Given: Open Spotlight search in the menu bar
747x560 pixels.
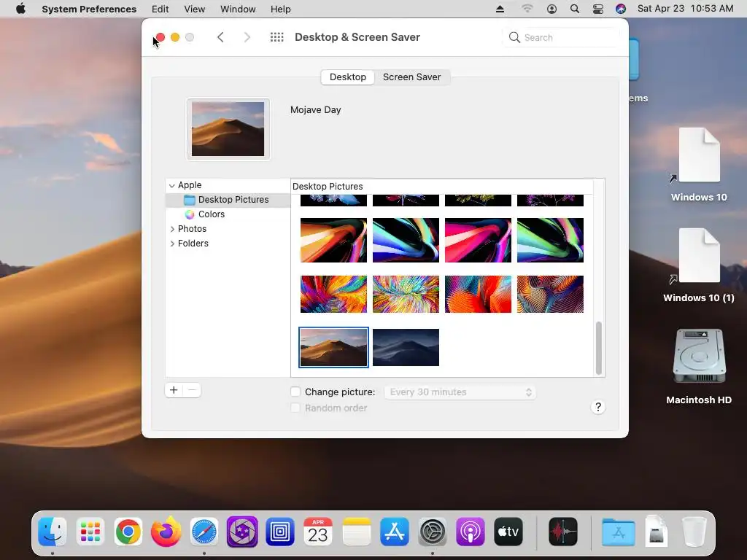Looking at the screenshot, I should (575, 9).
